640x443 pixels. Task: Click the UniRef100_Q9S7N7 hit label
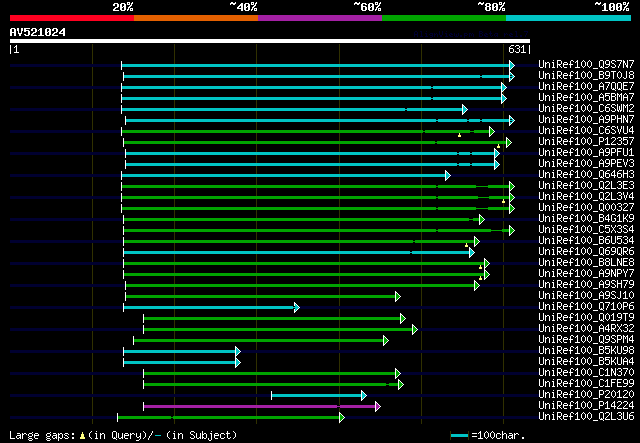pyautogui.click(x=586, y=64)
